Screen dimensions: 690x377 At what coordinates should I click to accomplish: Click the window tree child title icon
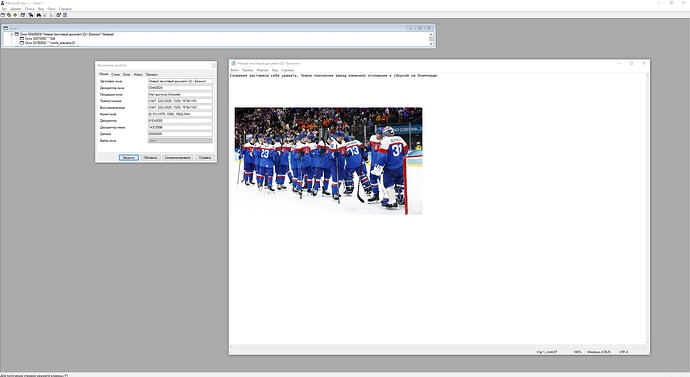coord(6,28)
